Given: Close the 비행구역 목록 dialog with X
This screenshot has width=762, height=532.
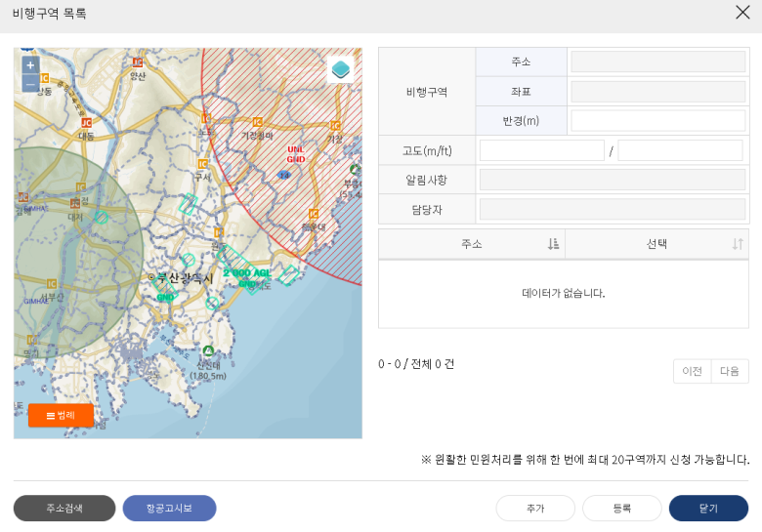Looking at the screenshot, I should pos(742,12).
